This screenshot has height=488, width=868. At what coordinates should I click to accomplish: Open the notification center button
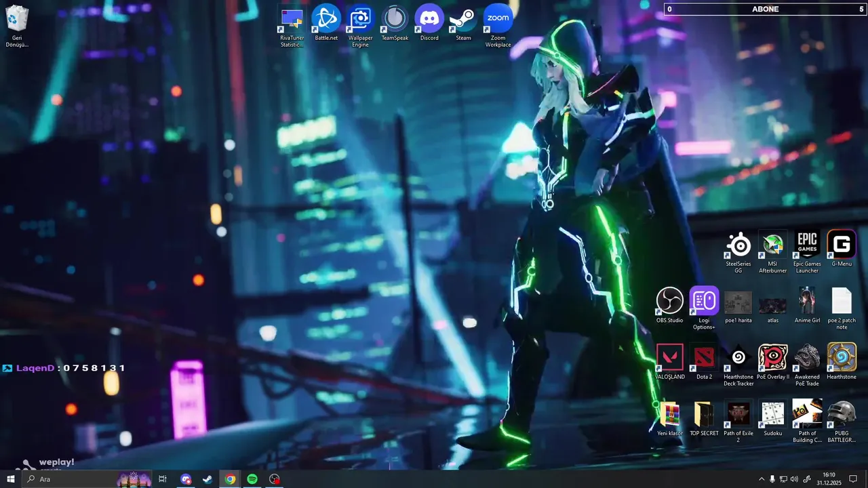pyautogui.click(x=853, y=479)
